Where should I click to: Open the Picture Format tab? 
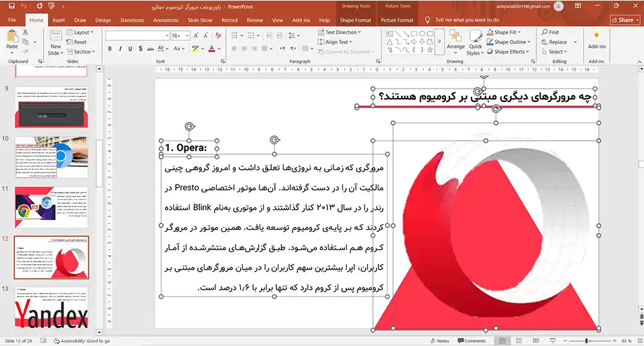397,20
